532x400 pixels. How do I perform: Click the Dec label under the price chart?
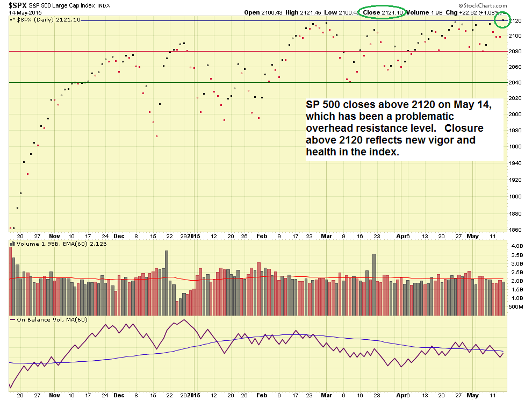[119, 236]
